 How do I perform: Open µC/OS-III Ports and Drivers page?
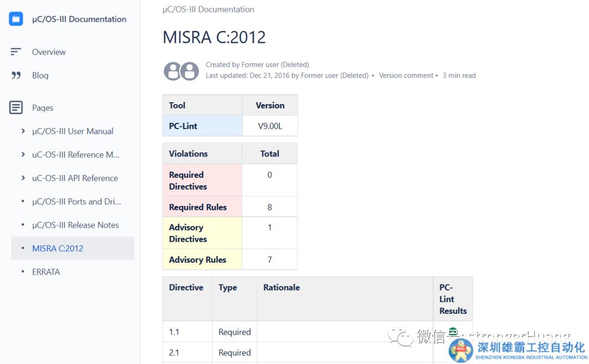point(76,201)
